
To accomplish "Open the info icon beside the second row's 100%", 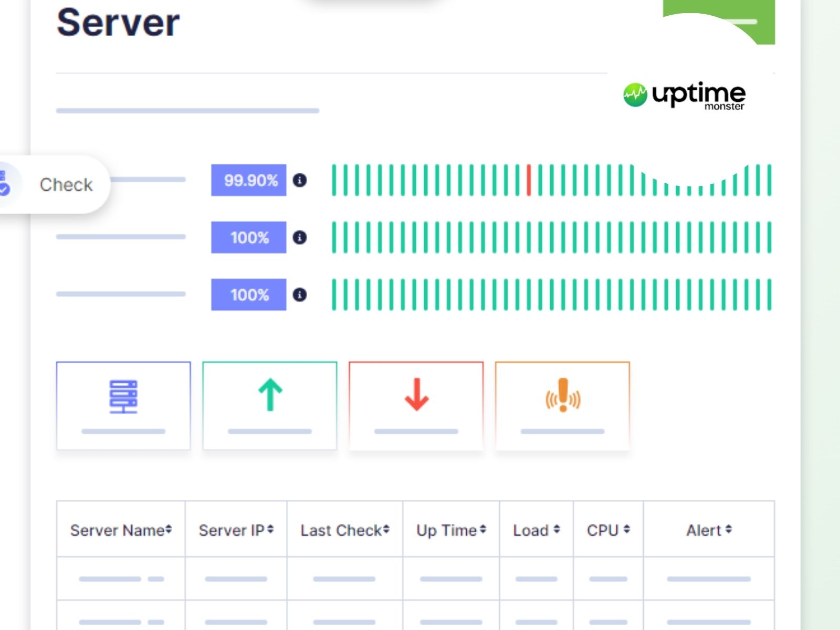I will [300, 237].
